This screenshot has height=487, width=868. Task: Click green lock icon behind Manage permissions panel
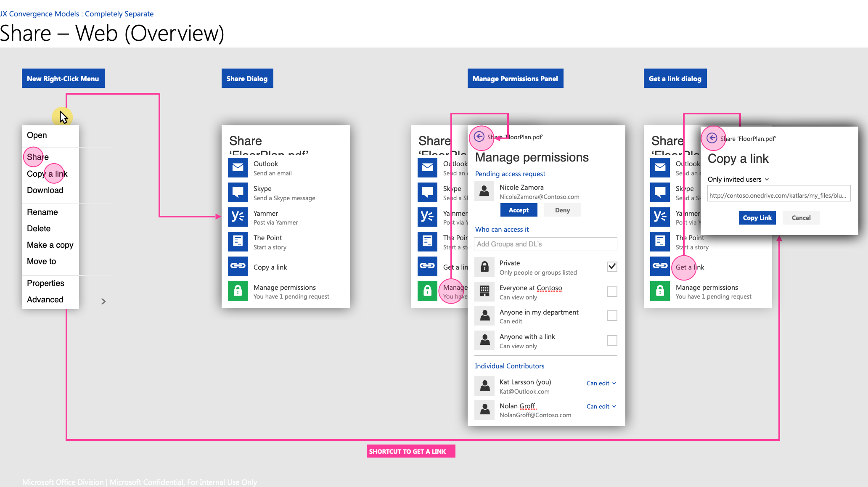point(427,291)
